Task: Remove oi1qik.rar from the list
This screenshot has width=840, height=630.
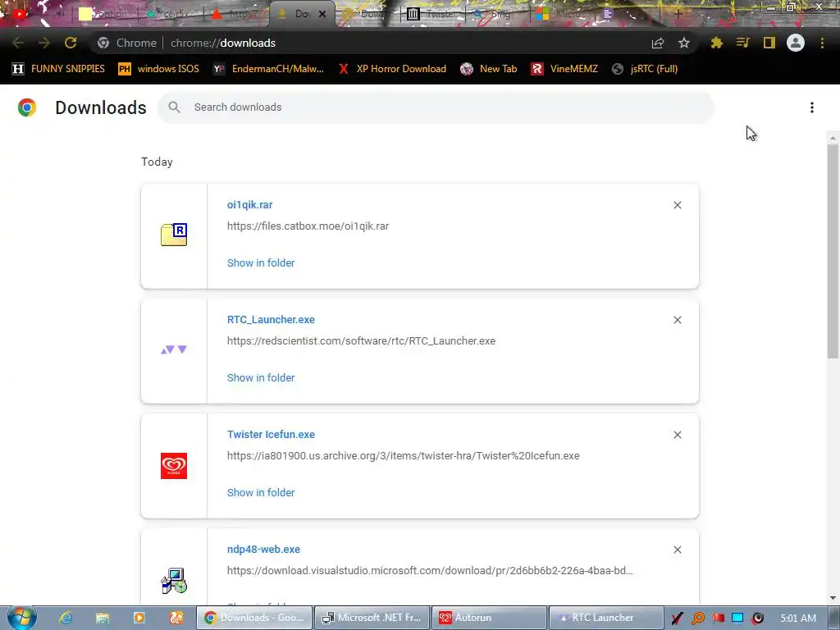Action: point(677,205)
